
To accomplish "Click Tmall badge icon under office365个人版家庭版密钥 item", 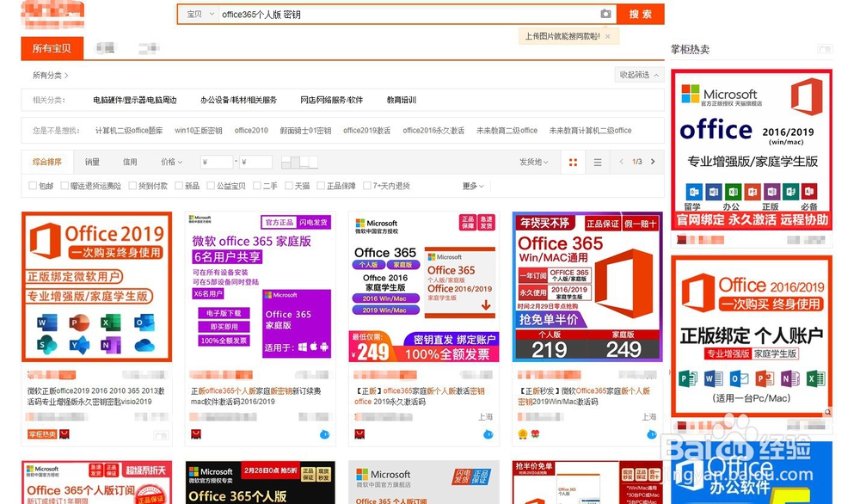I will 196,434.
